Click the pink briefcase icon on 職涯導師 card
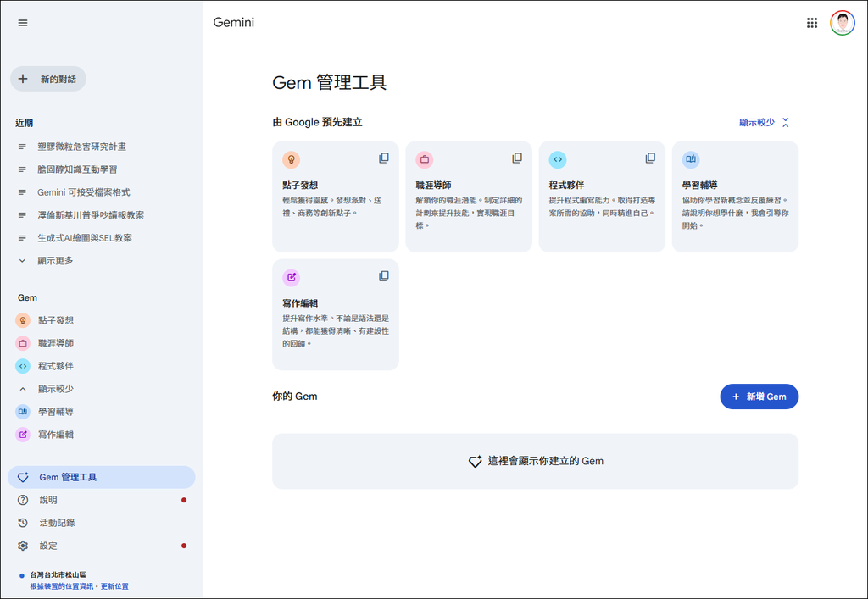The width and height of the screenshot is (868, 599). 425,159
